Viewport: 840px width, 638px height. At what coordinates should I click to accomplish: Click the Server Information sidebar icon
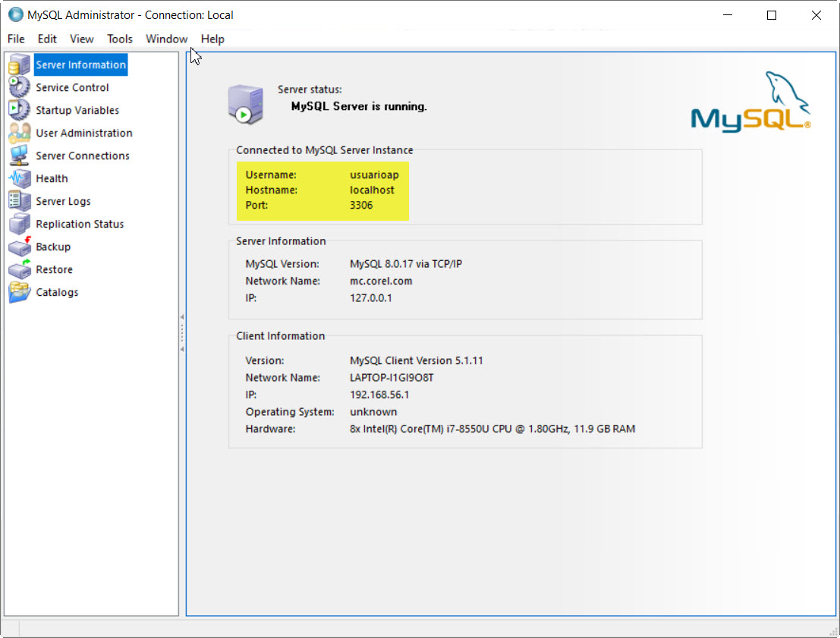[19, 64]
